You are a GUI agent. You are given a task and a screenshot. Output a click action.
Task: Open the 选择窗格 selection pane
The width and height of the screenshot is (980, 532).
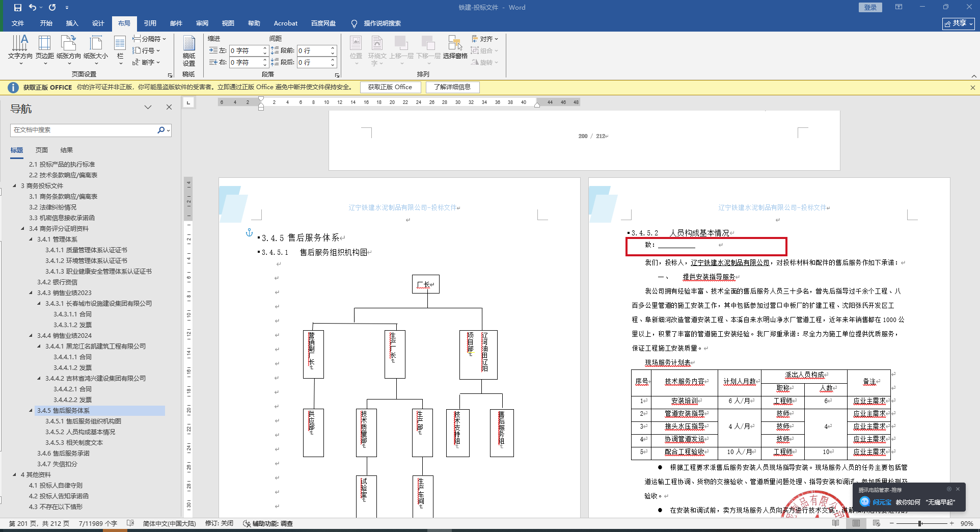click(x=455, y=48)
